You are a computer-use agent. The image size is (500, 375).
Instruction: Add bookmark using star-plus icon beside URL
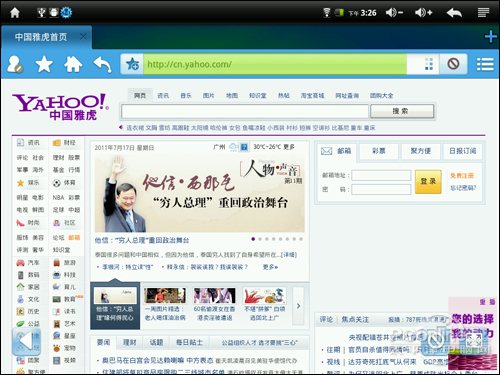[132, 64]
